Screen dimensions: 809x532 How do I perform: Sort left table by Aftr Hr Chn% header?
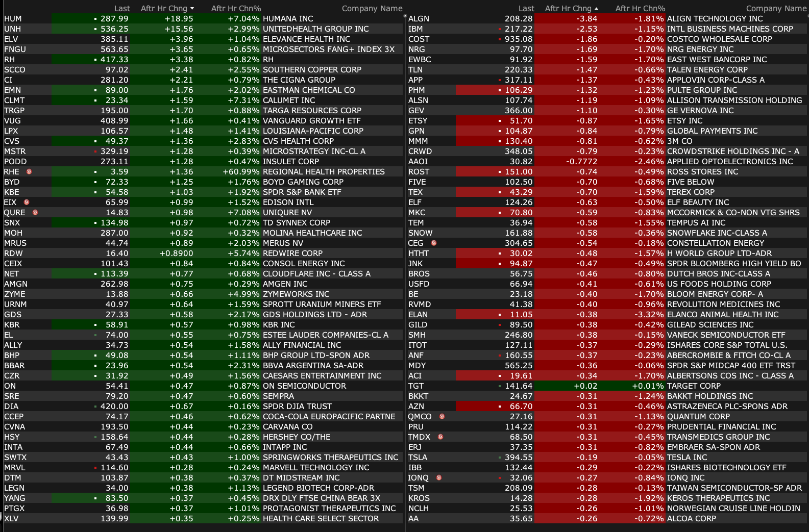tap(236, 9)
